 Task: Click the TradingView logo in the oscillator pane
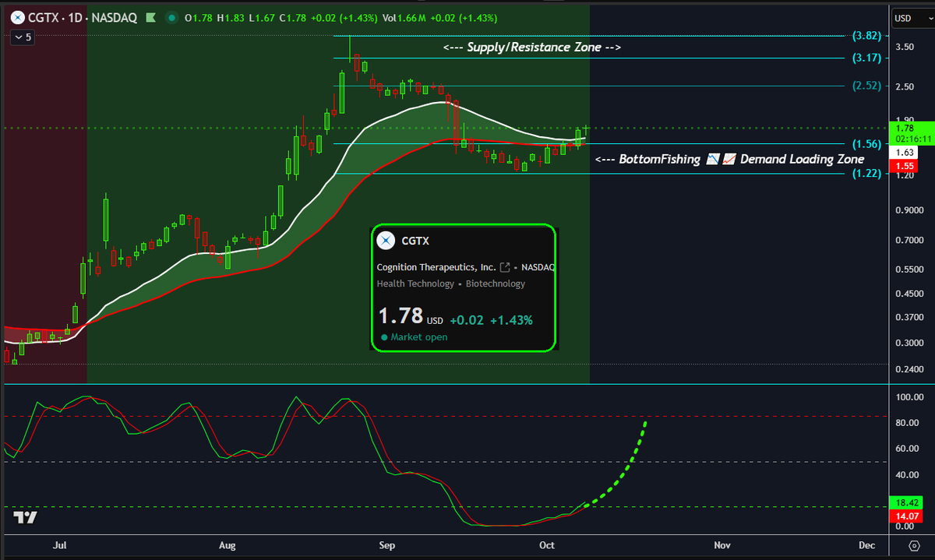point(26,517)
